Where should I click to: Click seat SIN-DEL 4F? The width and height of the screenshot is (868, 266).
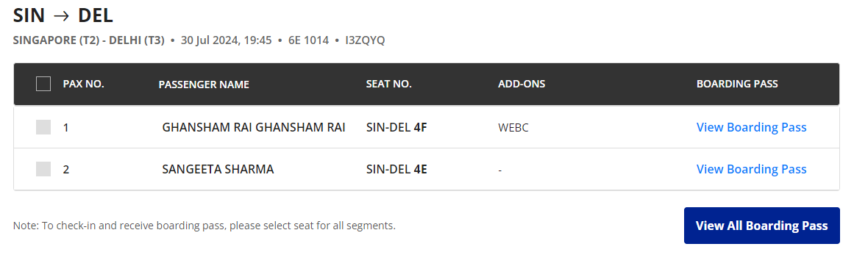tap(396, 127)
